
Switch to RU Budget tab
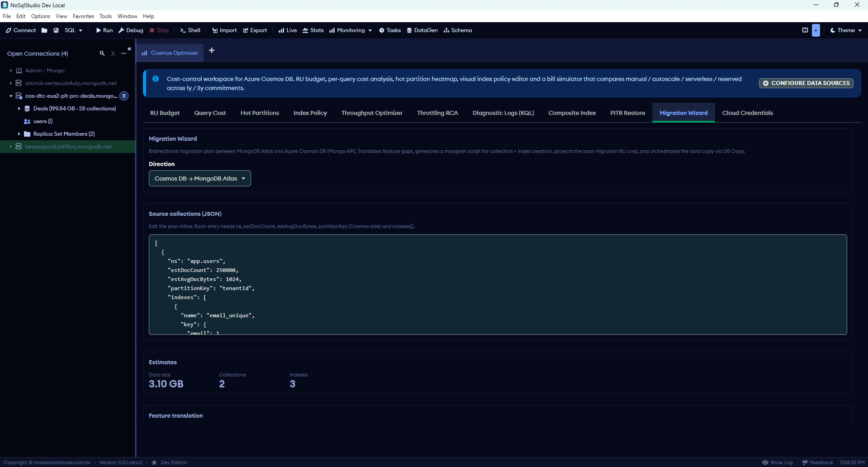click(x=165, y=113)
